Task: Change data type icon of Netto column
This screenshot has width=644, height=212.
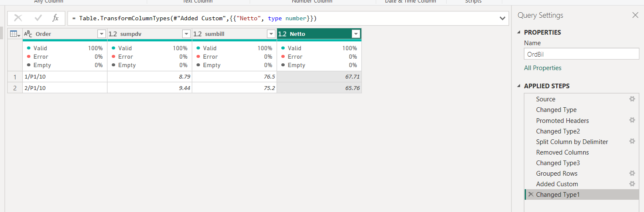Action: 283,34
